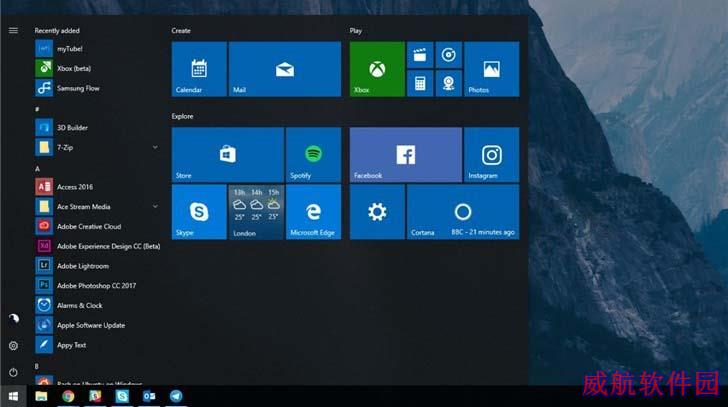Image resolution: width=728 pixels, height=407 pixels.
Task: Expand the 7-Zip folder chevron
Action: click(x=155, y=148)
